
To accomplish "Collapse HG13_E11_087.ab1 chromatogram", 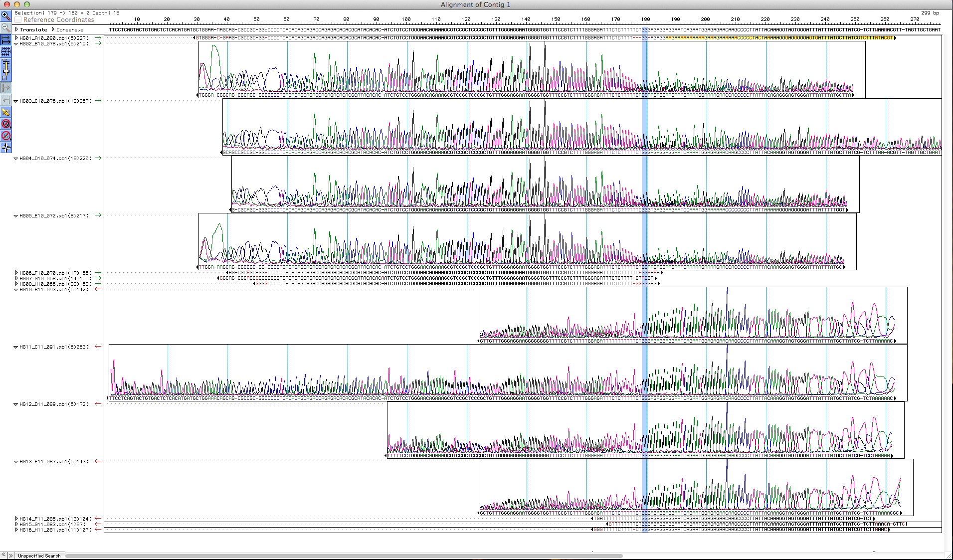I will pyautogui.click(x=16, y=462).
